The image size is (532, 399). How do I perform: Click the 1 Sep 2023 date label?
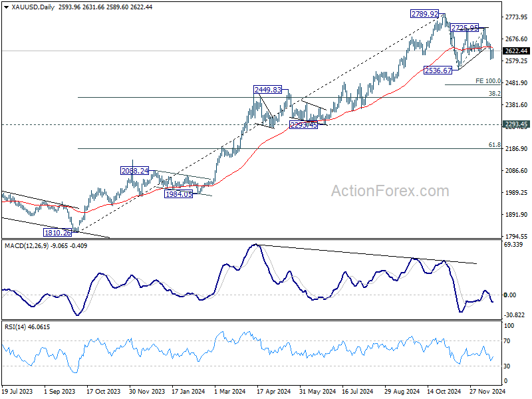60,392
